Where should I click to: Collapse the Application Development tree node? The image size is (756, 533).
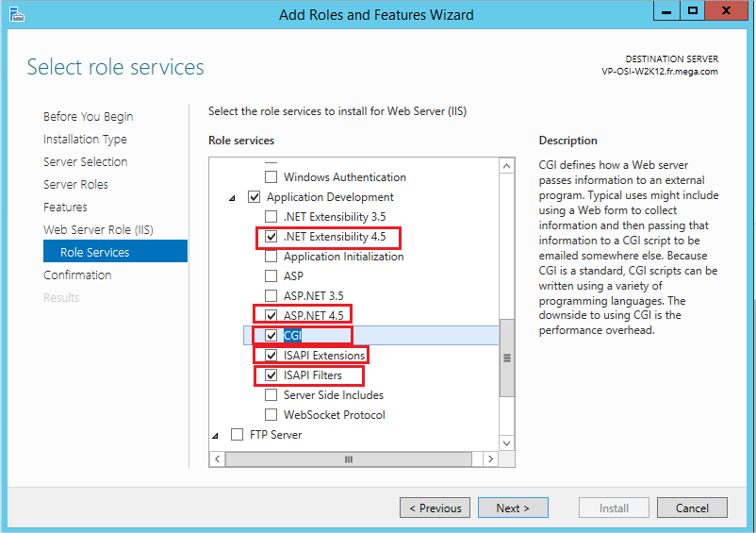coord(233,198)
